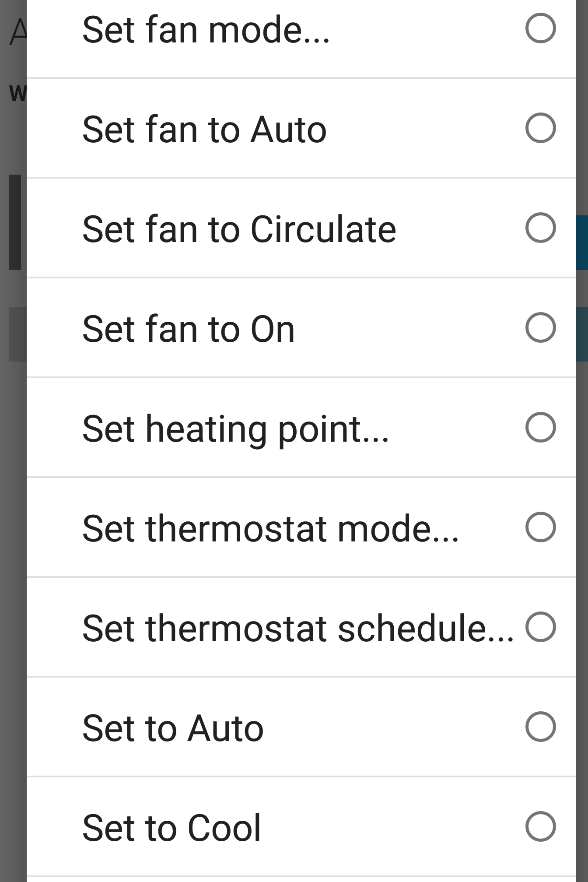Viewport: 588px width, 882px height.
Task: Tap the dimmed dark bar behind dialog's left edge
Action: 15,222
